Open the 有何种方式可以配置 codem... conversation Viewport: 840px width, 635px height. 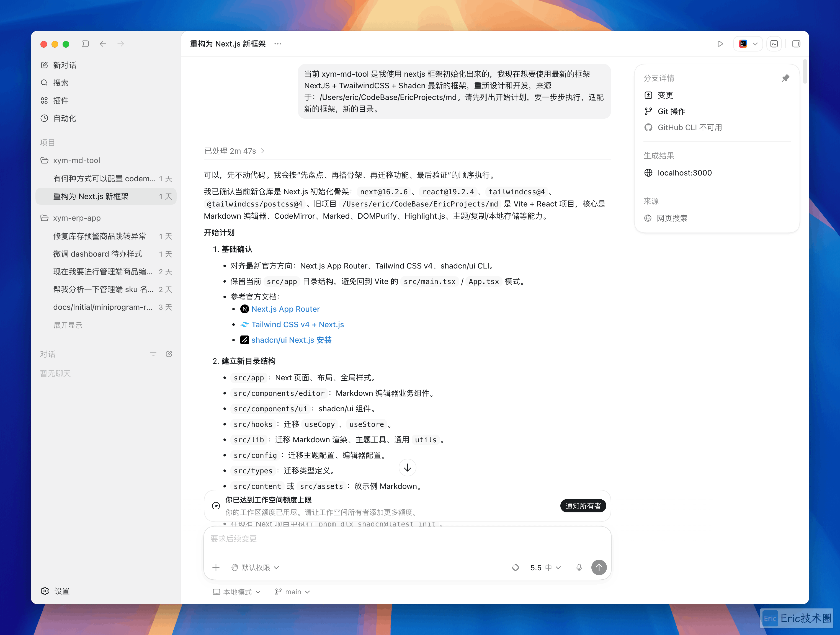tap(105, 179)
